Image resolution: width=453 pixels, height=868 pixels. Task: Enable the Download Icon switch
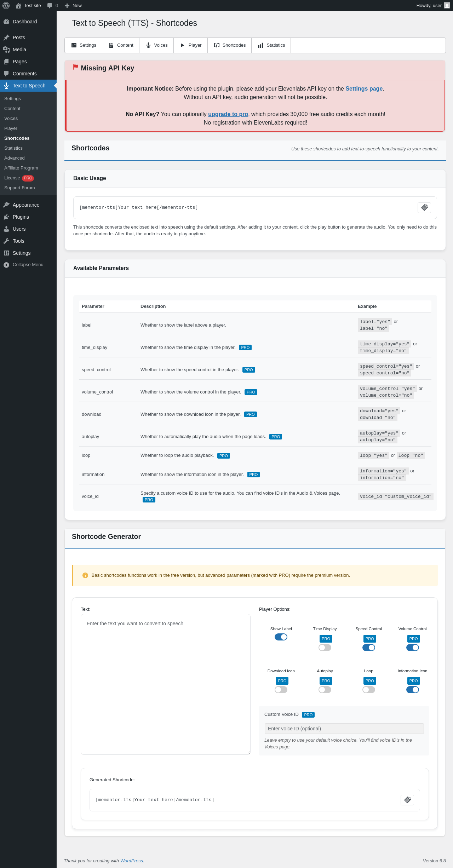point(281,690)
